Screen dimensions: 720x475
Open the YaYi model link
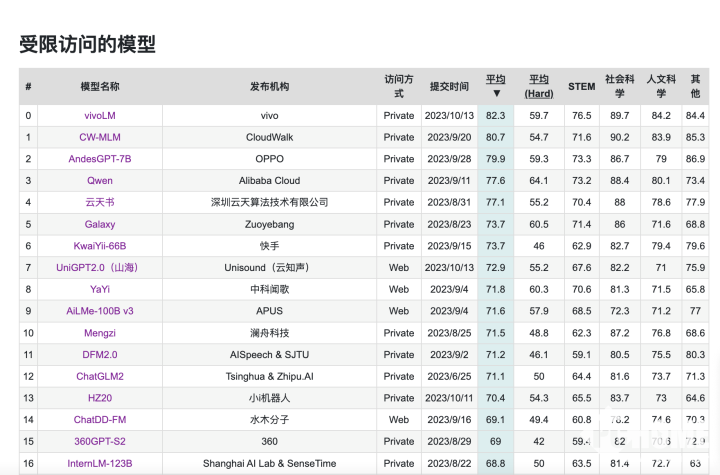click(100, 289)
